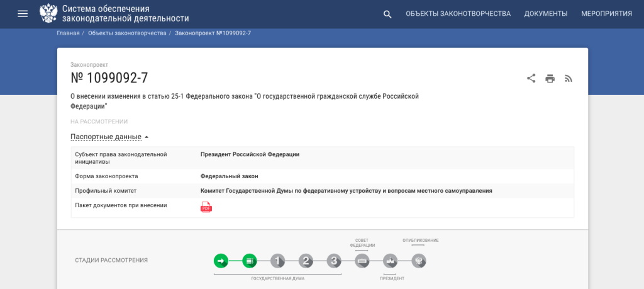The width and height of the screenshot is (644, 289).
Task: Select the President stage icon
Action: pyautogui.click(x=391, y=261)
